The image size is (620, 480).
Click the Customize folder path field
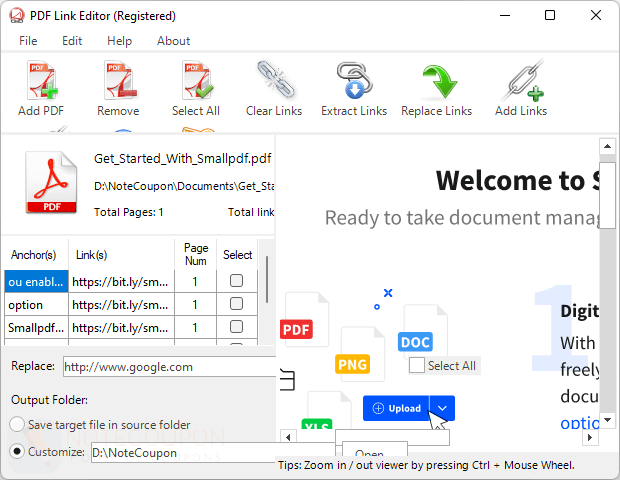click(214, 453)
